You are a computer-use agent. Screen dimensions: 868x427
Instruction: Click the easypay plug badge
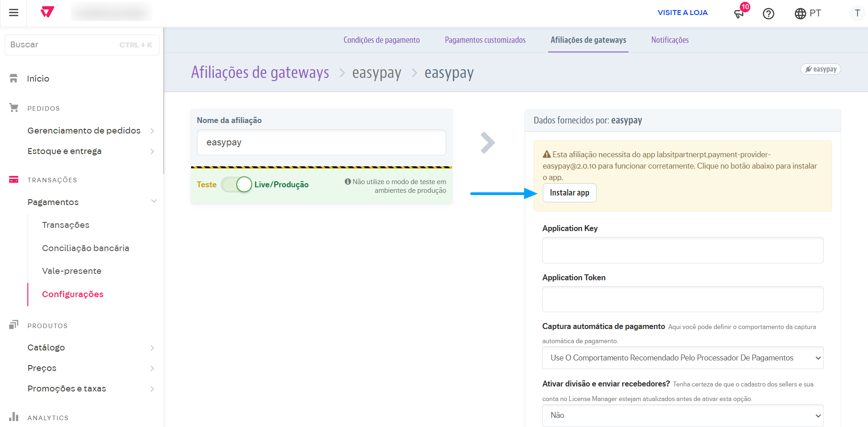[x=821, y=69]
